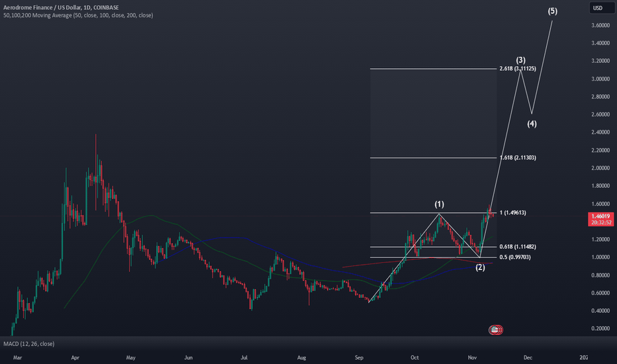Click the 2.60000 price axis label

tap(600, 114)
